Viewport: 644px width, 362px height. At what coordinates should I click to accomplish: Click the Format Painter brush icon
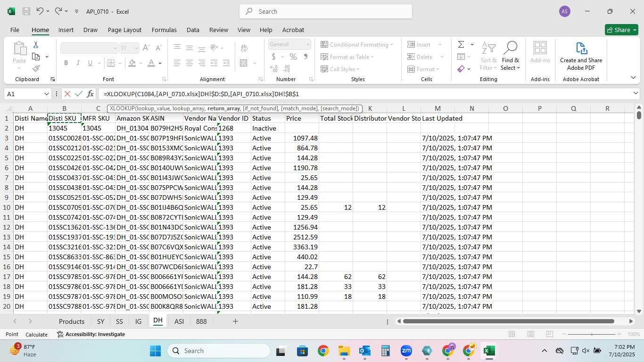coord(36,68)
